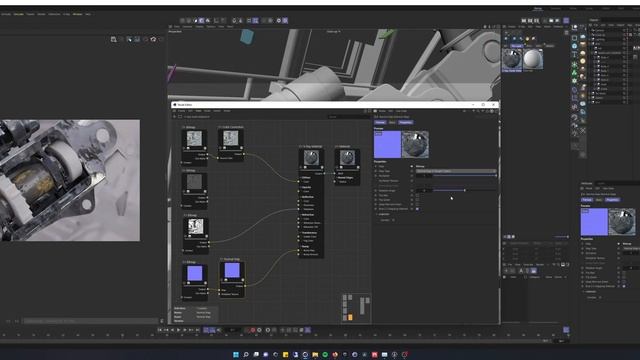
Task: Select the white sphere material in Material Manager
Action: click(533, 59)
